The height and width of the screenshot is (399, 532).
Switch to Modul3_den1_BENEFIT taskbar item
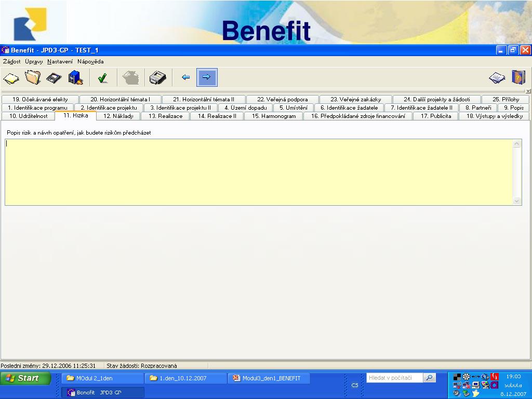pos(269,378)
